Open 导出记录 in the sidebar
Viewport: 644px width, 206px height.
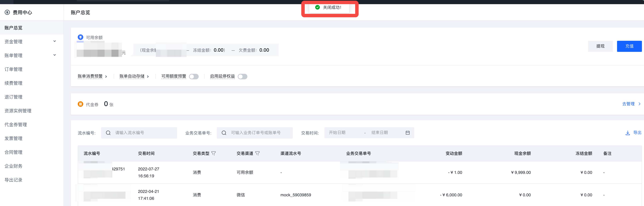(x=32, y=180)
